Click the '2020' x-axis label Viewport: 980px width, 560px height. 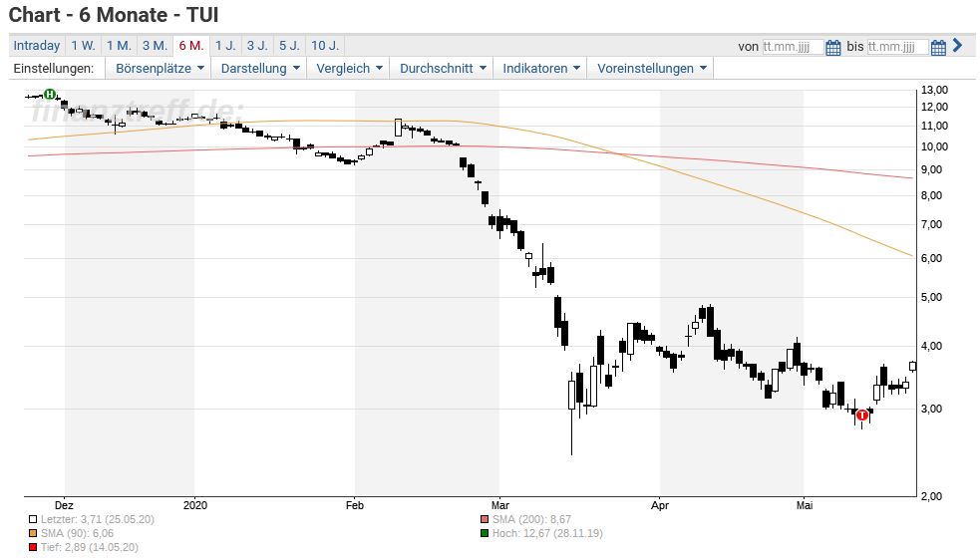[195, 505]
